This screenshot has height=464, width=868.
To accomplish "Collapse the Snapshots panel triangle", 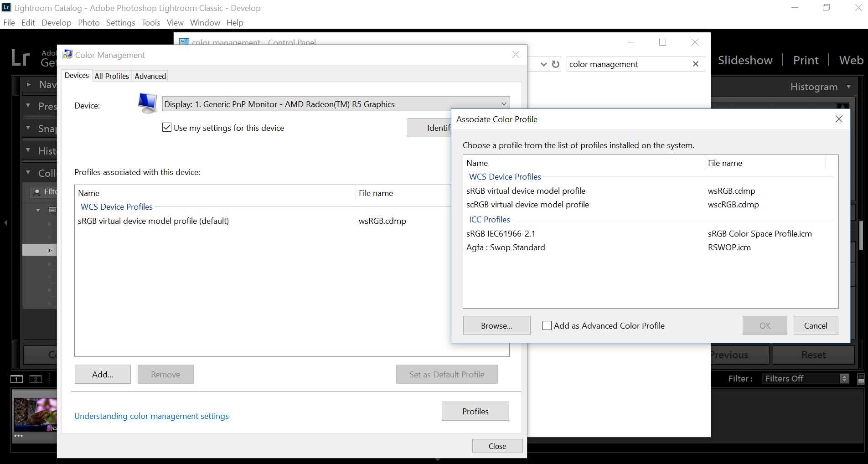I will pos(28,128).
